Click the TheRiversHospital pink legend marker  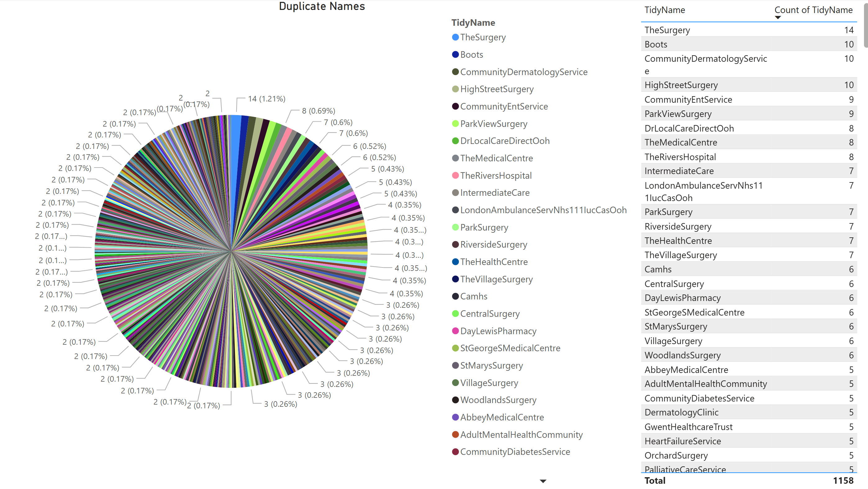pyautogui.click(x=455, y=175)
